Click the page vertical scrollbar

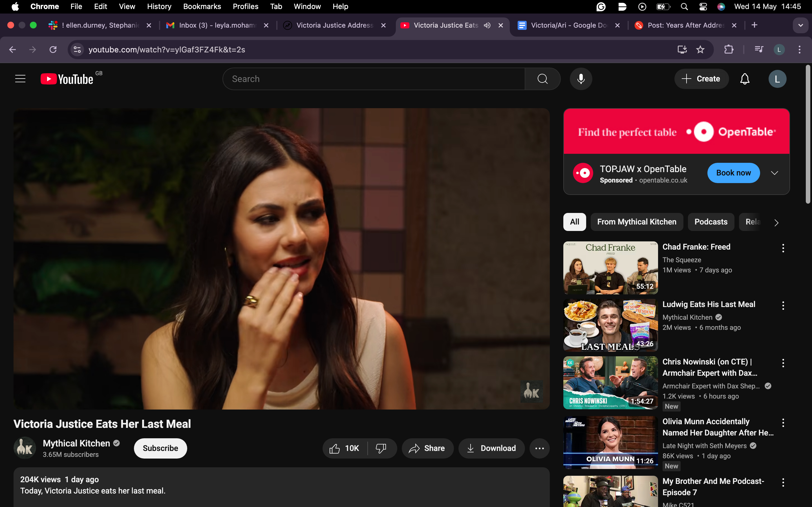(808, 134)
